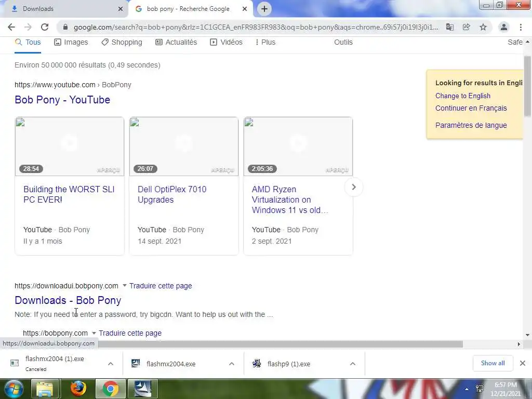Expand dropdown arrow next to https://bobpony.com

94,333
